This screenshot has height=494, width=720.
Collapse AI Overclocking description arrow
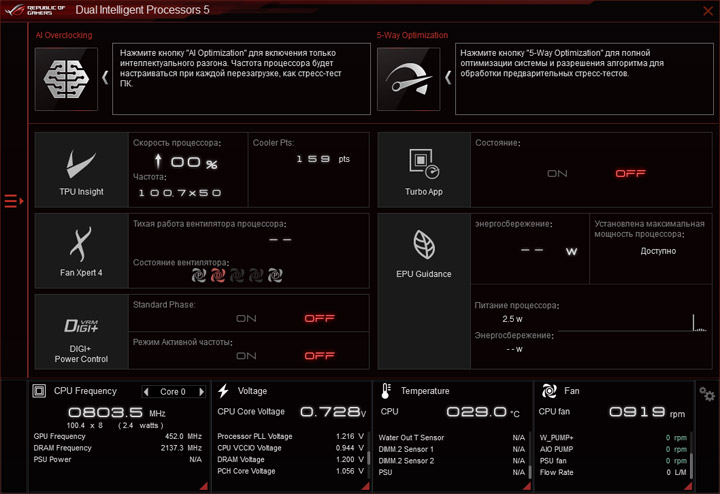click(x=105, y=77)
